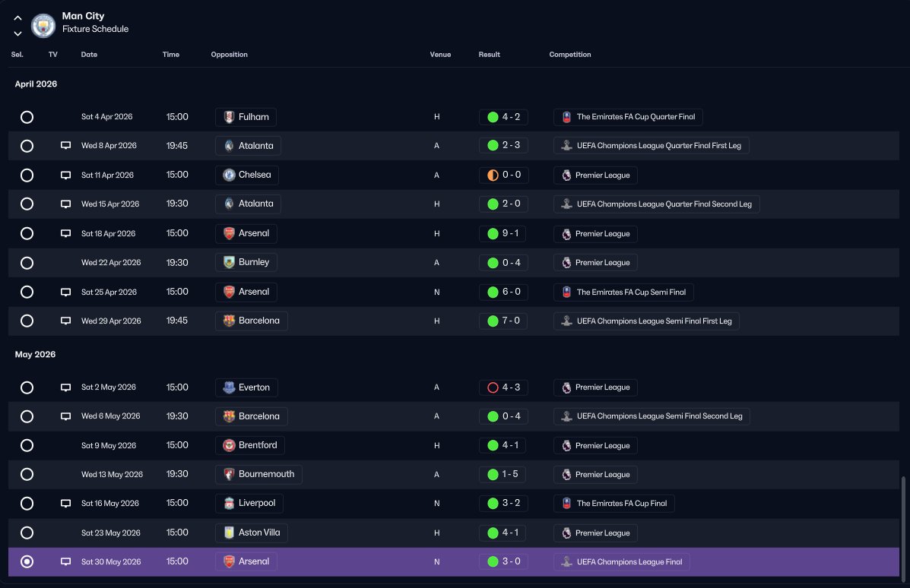Select the Atalanta away fixture on 8 Apr

(27, 146)
